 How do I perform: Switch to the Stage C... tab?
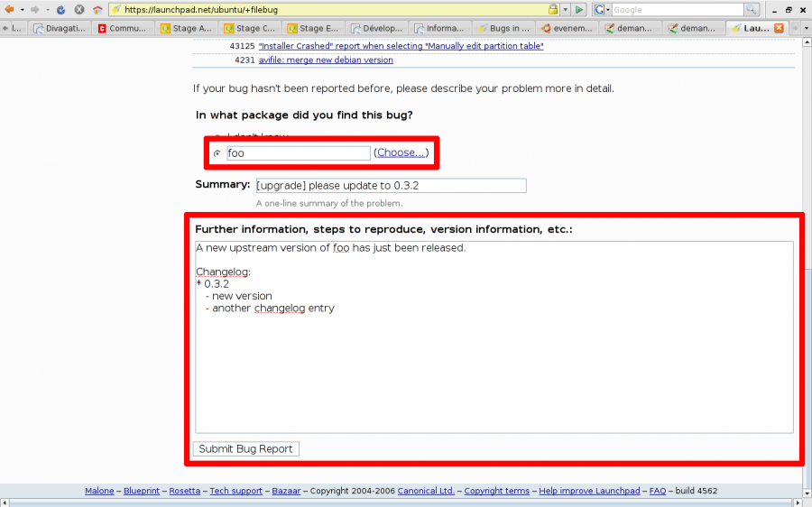point(250,28)
